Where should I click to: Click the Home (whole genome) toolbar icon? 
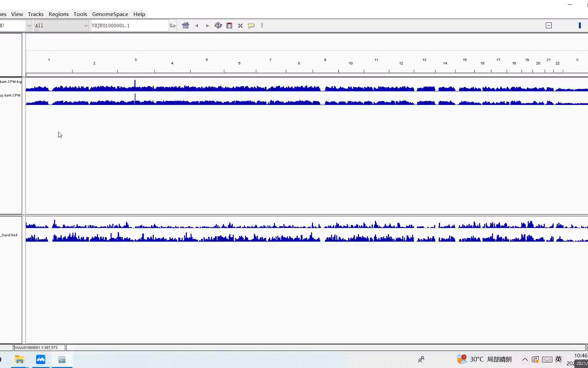coord(185,26)
